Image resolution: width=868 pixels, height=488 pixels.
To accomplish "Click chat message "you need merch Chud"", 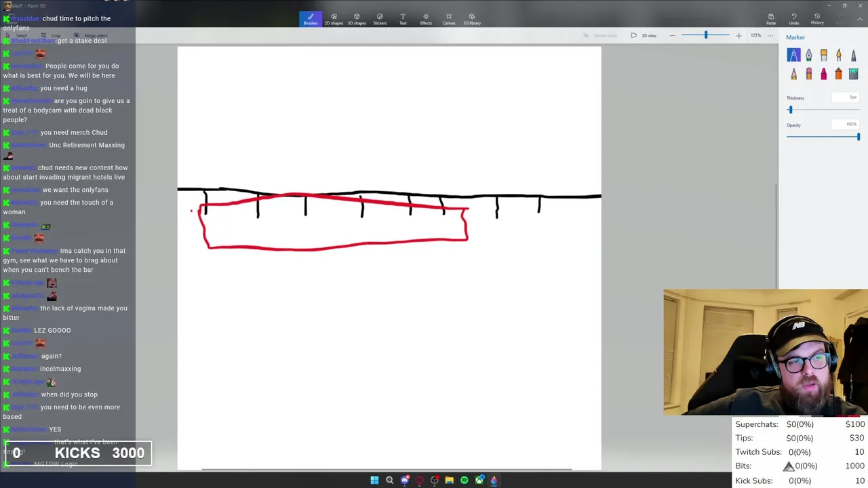I will pos(73,132).
